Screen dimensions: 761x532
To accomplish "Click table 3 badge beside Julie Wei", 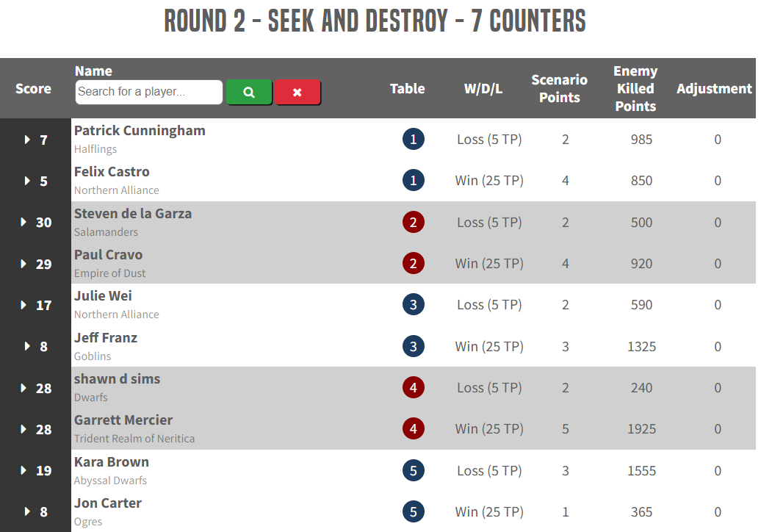I will coord(414,305).
